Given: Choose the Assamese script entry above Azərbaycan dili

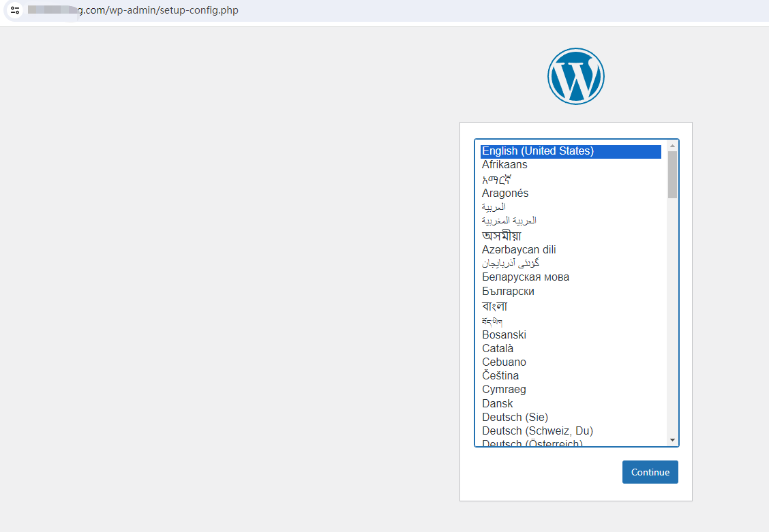Looking at the screenshot, I should 571,236.
